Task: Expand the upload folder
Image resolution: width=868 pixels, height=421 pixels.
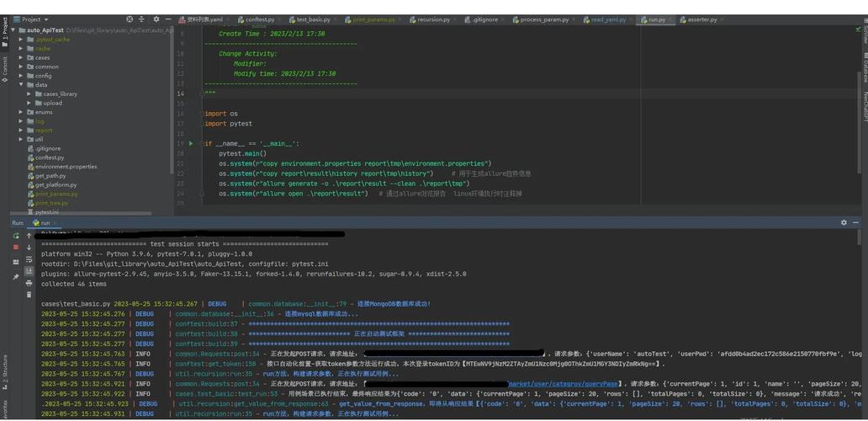Action: [x=29, y=103]
